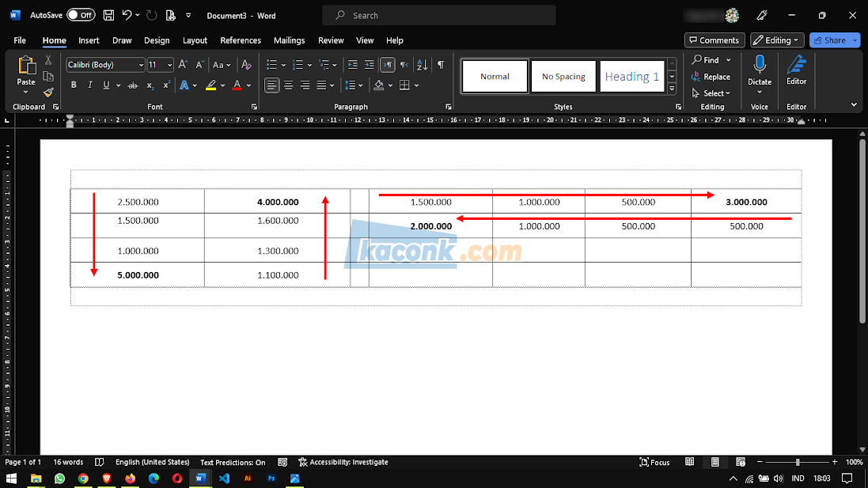Viewport: 868px width, 488px height.
Task: Click the Copy icon
Action: point(48,77)
